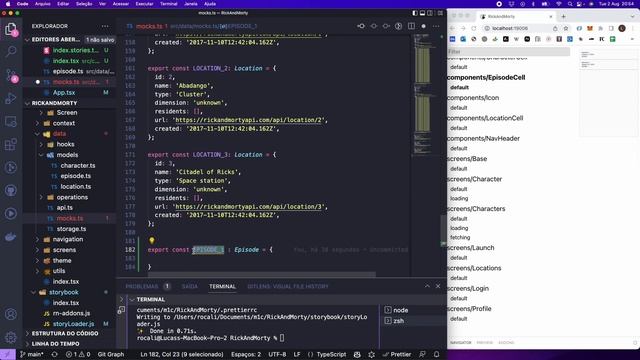Click Prettier status bar item
The image size is (640, 360).
pyautogui.click(x=397, y=354)
